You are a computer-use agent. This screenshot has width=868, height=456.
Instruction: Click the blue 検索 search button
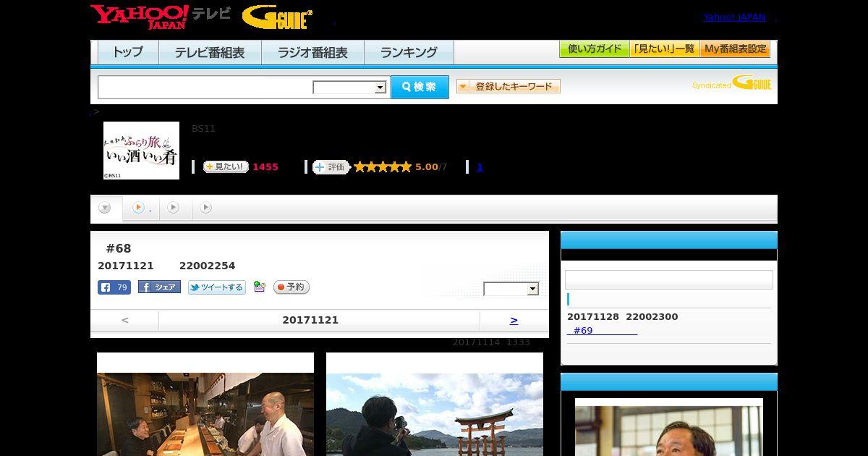tap(420, 87)
